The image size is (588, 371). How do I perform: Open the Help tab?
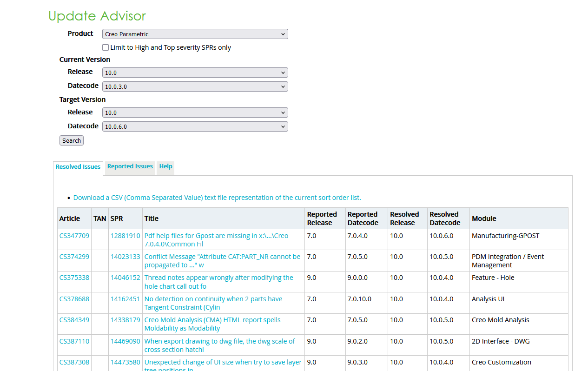[x=165, y=166]
